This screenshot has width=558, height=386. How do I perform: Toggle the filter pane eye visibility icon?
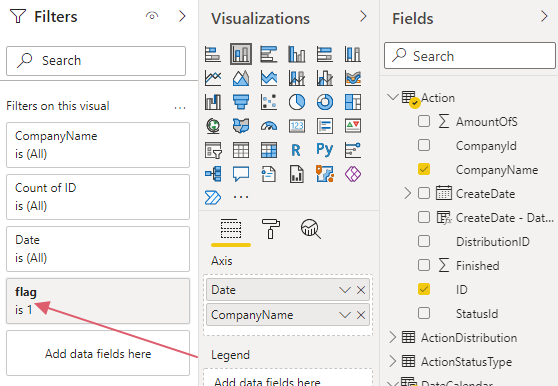[152, 16]
